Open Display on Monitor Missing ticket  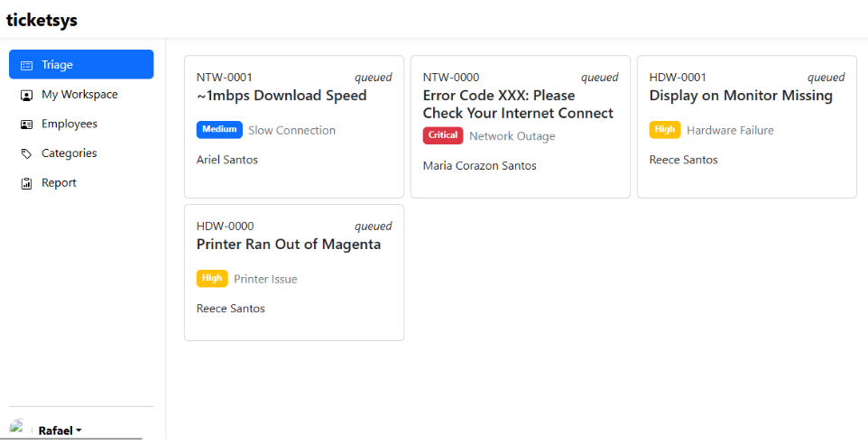[x=741, y=96]
